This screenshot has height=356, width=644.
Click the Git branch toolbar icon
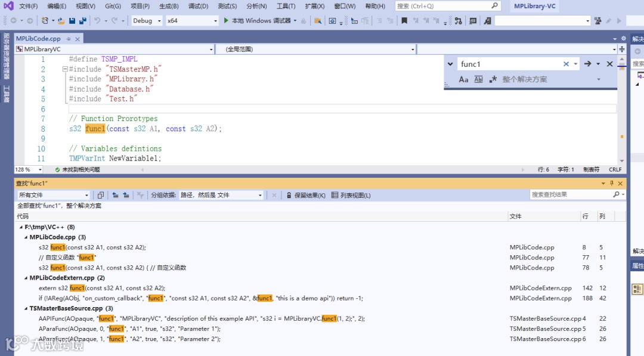click(x=459, y=20)
